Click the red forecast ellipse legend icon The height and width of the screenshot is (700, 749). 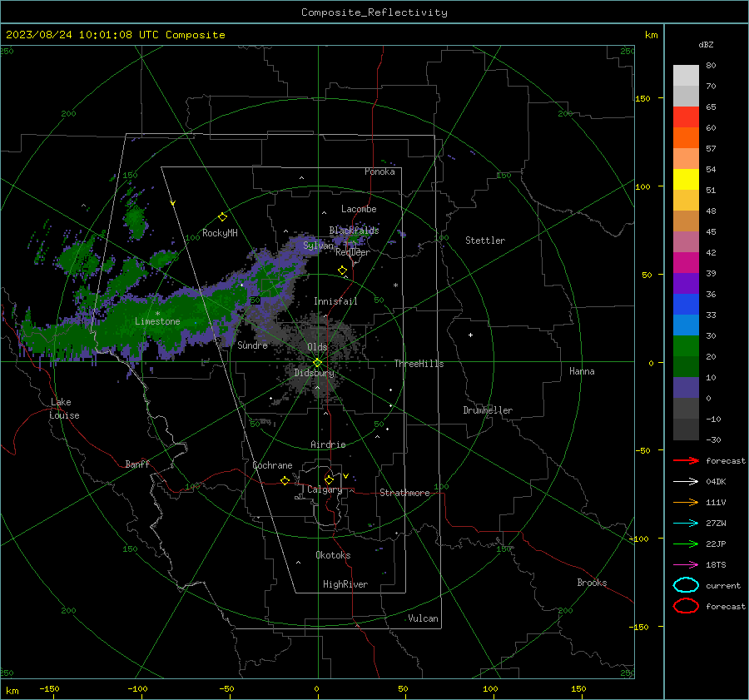tap(686, 606)
